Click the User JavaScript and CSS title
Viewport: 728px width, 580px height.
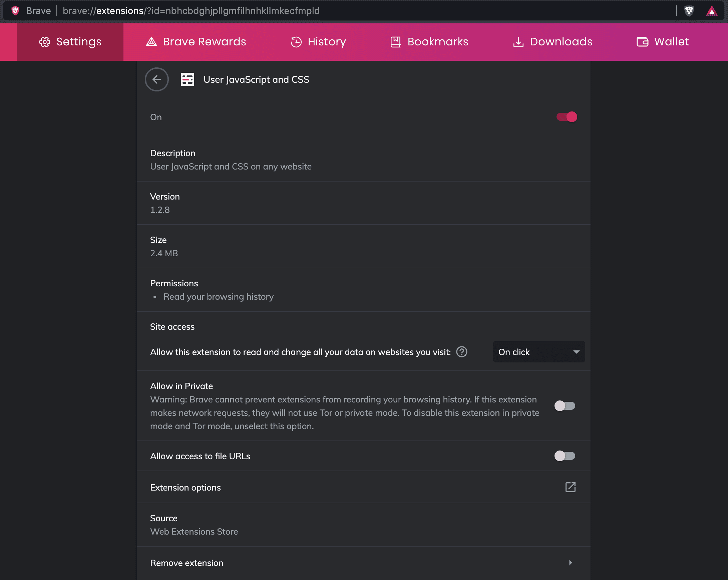click(x=256, y=80)
